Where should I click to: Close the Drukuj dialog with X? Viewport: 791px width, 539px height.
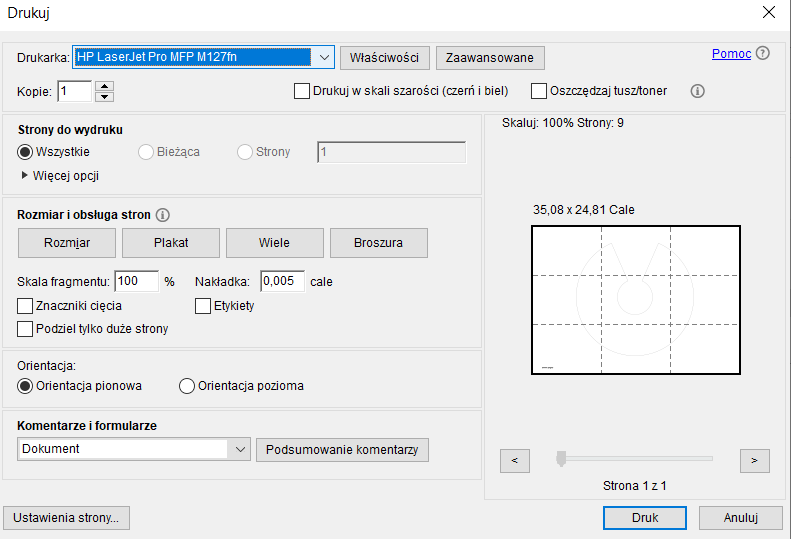(x=769, y=12)
